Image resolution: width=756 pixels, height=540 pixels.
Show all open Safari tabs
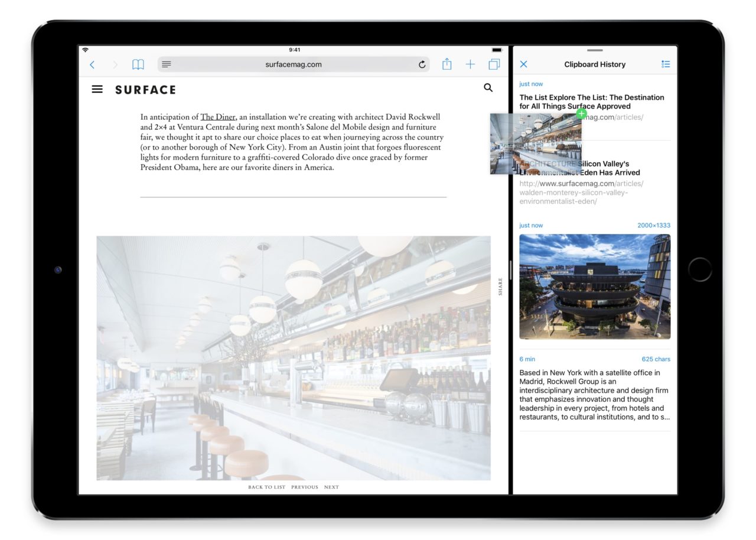[494, 64]
